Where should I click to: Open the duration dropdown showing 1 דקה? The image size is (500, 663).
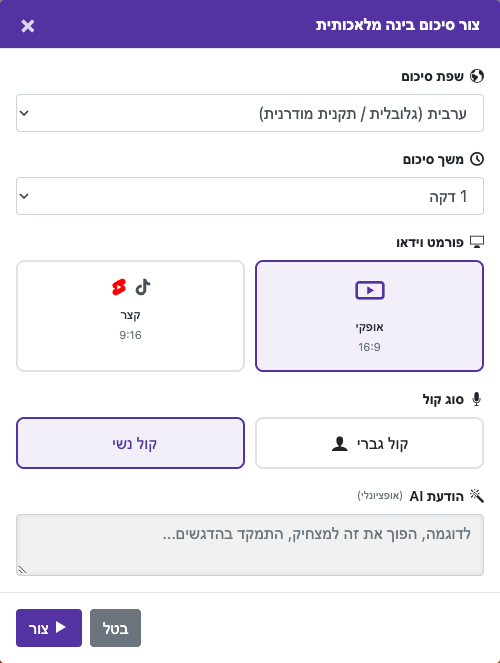tap(250, 196)
